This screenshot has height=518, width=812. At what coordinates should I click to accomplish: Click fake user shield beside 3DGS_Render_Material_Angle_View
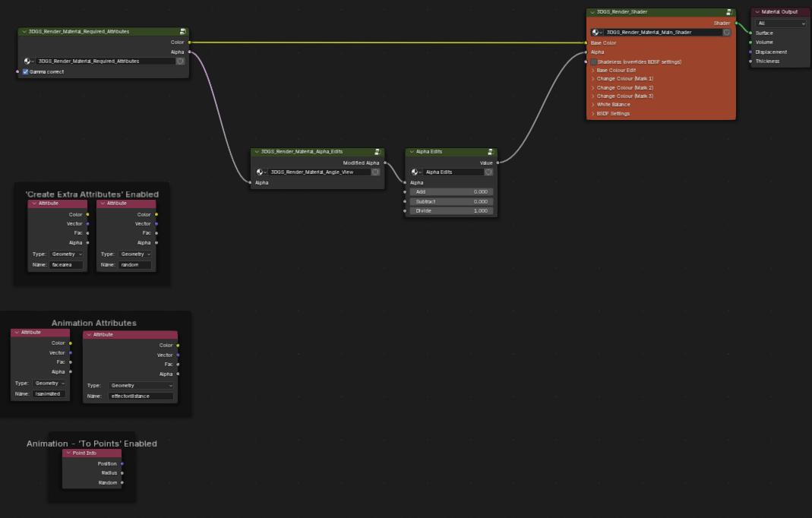[378, 172]
